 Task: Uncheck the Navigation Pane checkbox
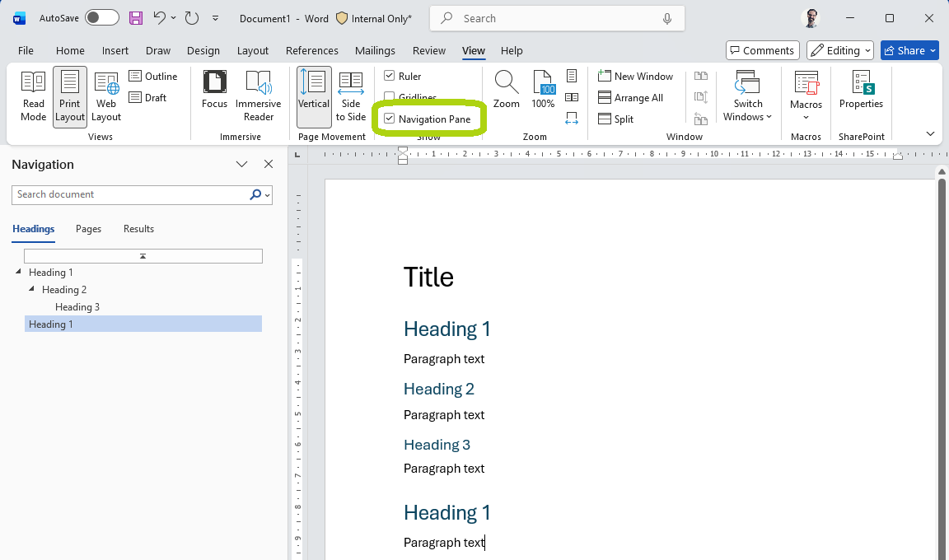[x=389, y=119]
